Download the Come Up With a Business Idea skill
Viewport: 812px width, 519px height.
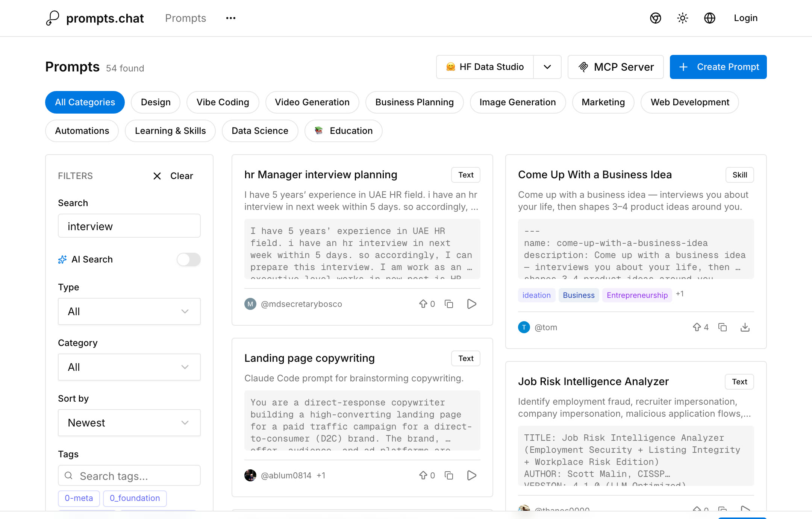tap(745, 327)
